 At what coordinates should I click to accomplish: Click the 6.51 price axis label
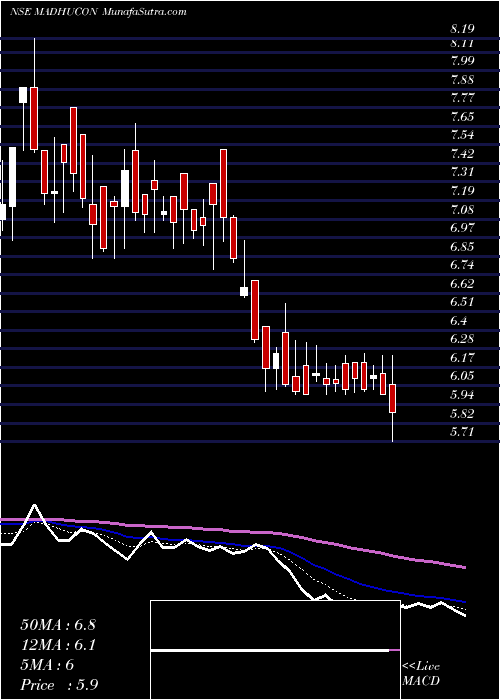[x=462, y=302]
